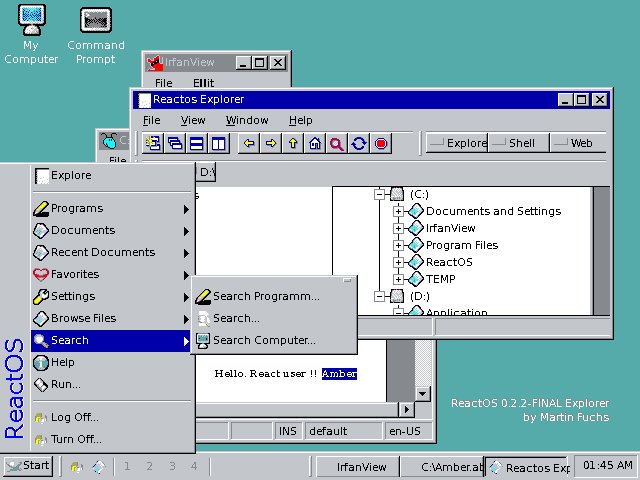This screenshot has width=640, height=480.
Task: Expand the TEMP folder tree node
Action: tap(398, 279)
